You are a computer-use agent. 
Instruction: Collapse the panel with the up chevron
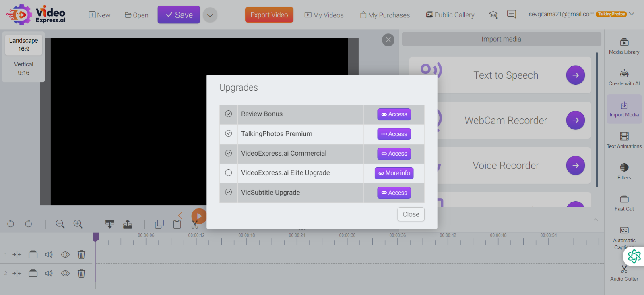click(x=596, y=220)
